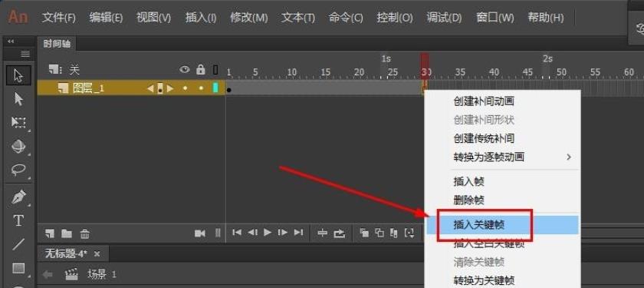Screen dimensions: 644x288
Task: Open the 窗口(W) menu
Action: coord(495,18)
